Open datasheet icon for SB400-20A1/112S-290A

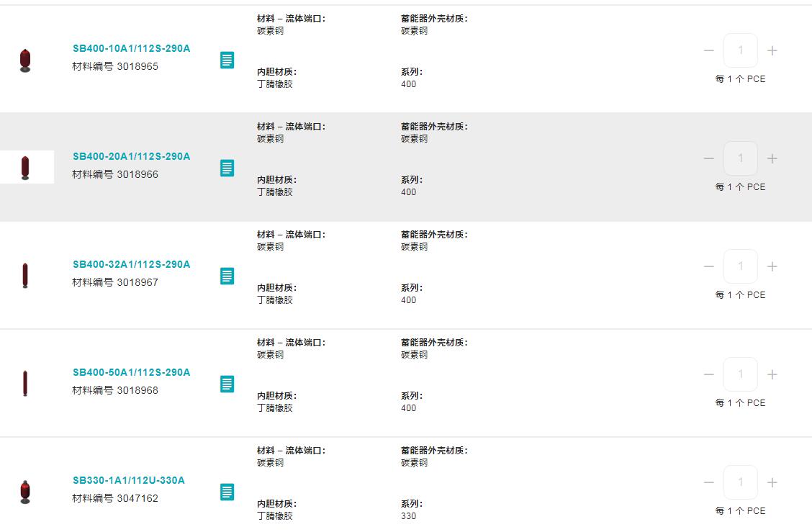227,168
